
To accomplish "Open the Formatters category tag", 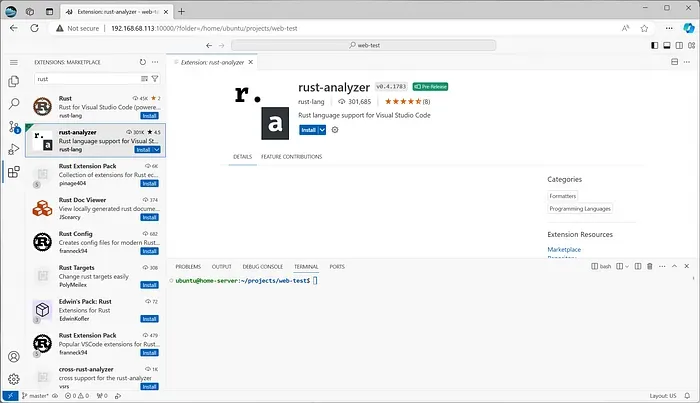I will [562, 196].
